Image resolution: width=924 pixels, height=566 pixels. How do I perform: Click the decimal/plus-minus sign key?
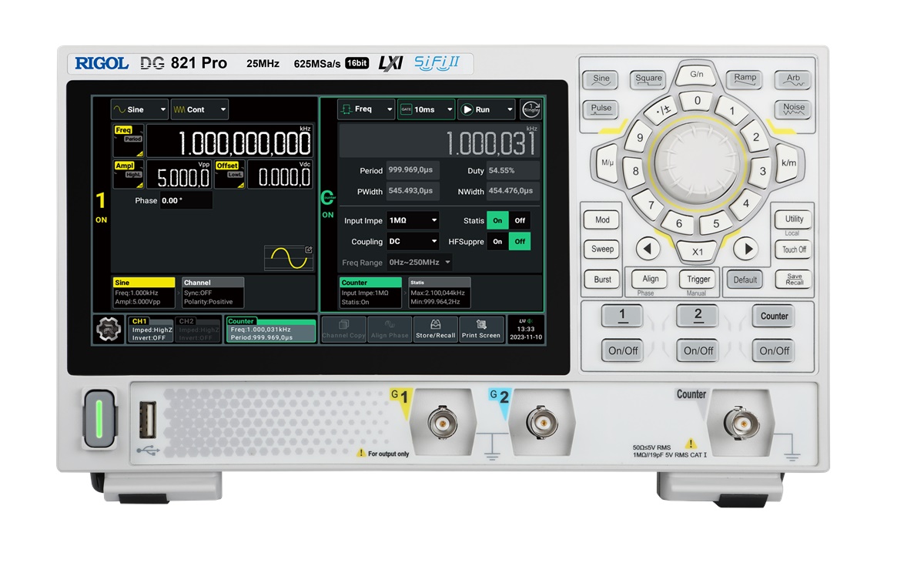(x=662, y=111)
